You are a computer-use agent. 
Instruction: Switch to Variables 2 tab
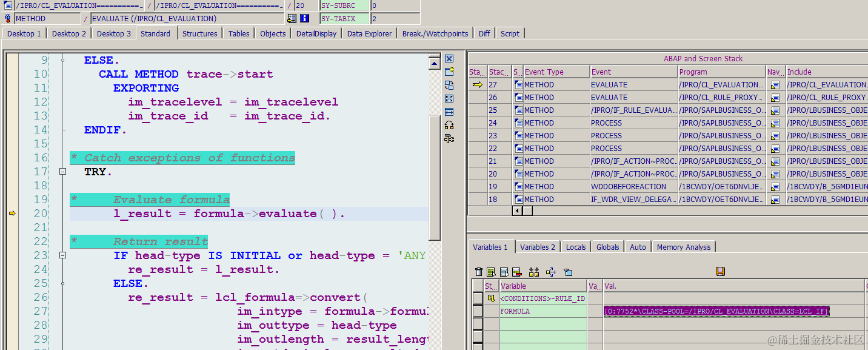(x=538, y=247)
